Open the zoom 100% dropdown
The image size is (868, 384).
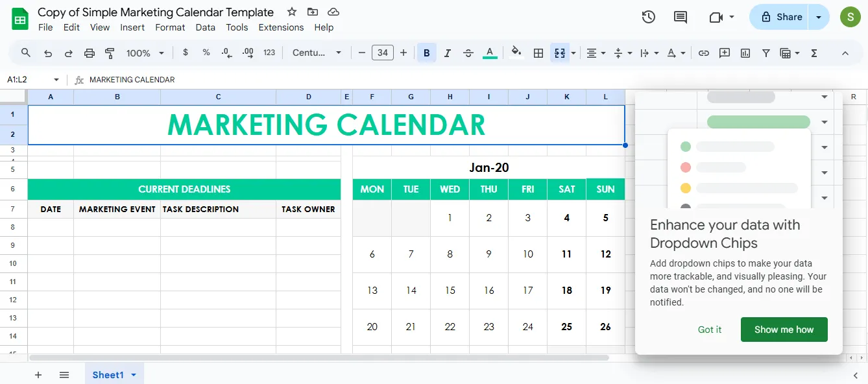pos(145,53)
